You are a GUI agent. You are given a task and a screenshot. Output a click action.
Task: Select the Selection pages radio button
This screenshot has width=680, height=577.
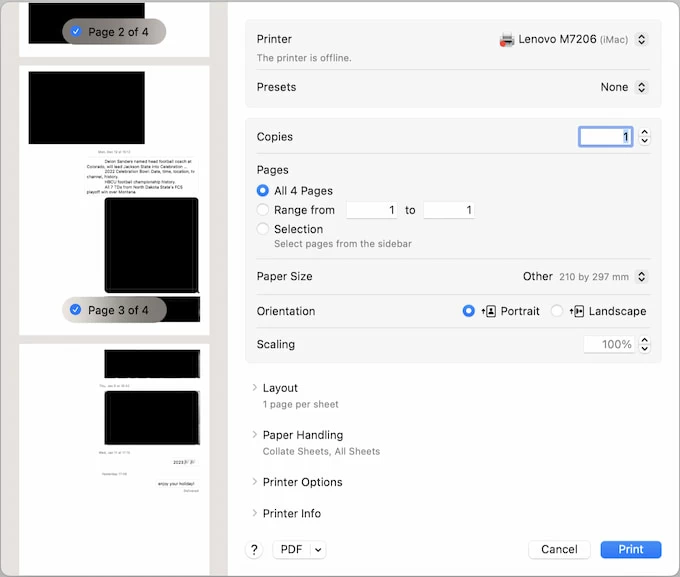[263, 229]
